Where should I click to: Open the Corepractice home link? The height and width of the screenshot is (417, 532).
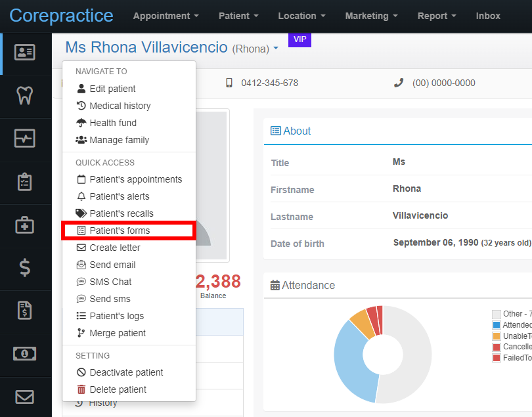pos(61,15)
